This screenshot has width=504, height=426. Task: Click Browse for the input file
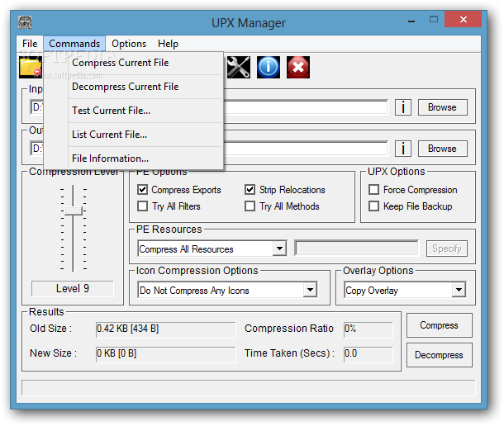tap(443, 107)
